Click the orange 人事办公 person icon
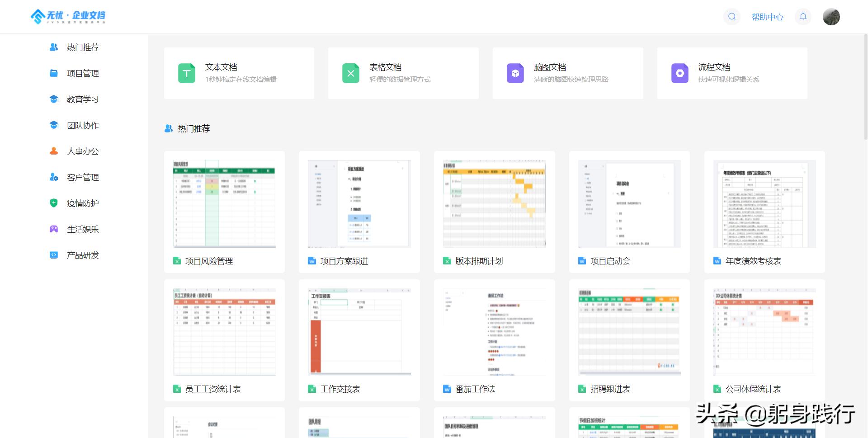Viewport: 868px width, 438px height. [x=54, y=151]
